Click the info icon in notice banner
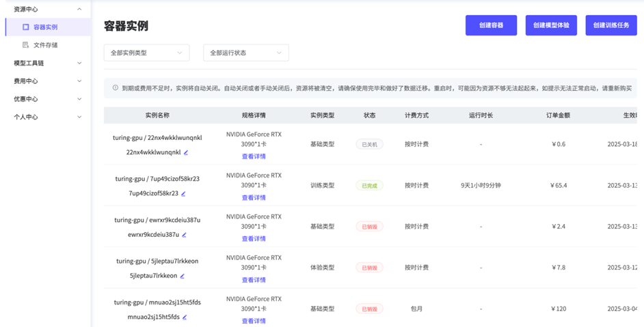The height and width of the screenshot is (327, 644). 116,88
